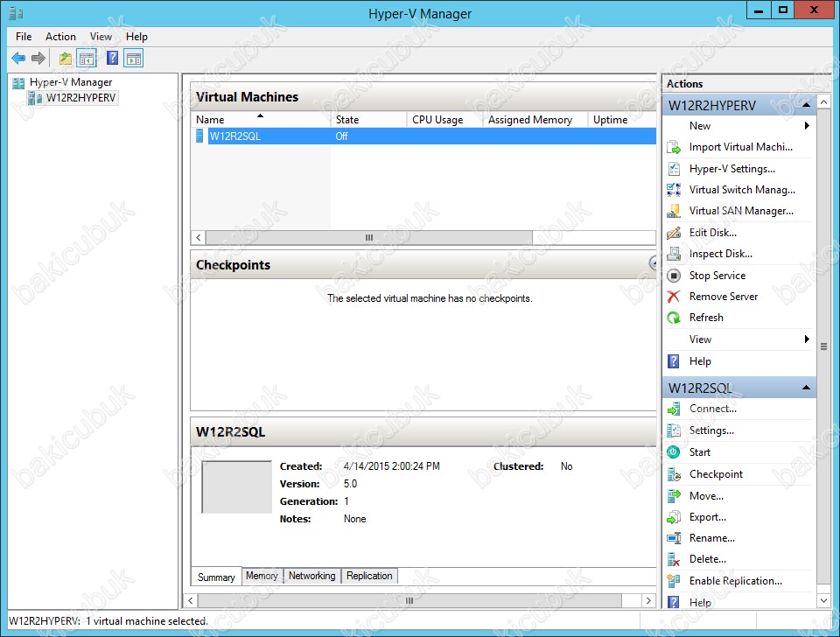Viewport: 840px width, 637px height.
Task: Click the Move icon in Actions
Action: click(x=674, y=496)
